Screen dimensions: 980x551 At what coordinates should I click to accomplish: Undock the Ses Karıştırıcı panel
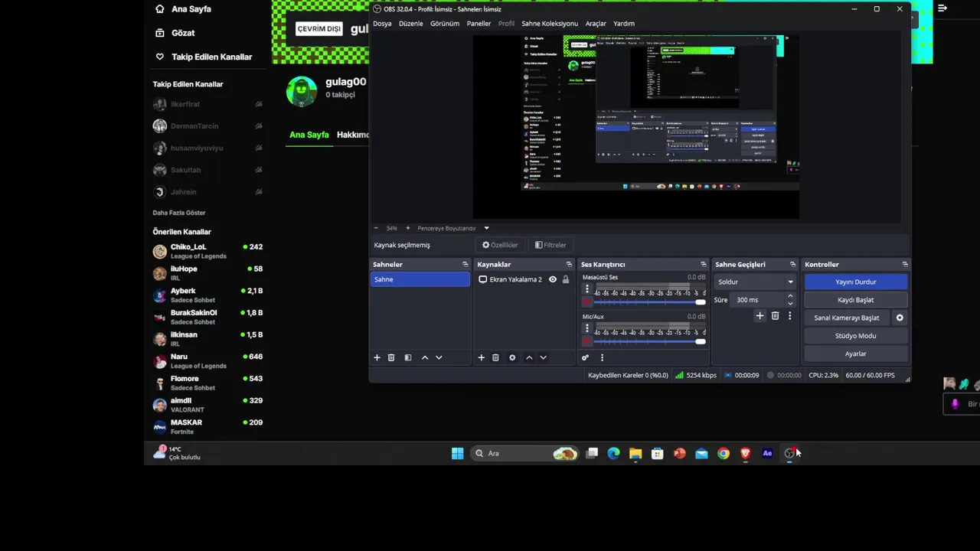pyautogui.click(x=703, y=264)
